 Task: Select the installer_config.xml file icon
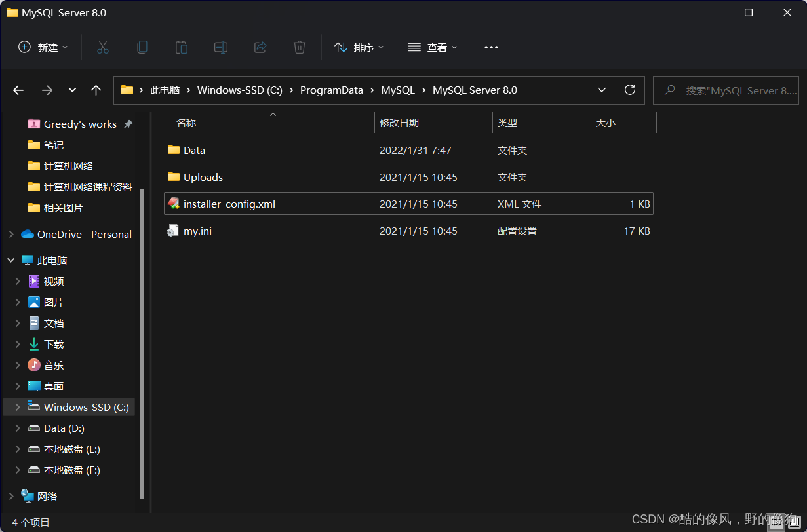(174, 204)
